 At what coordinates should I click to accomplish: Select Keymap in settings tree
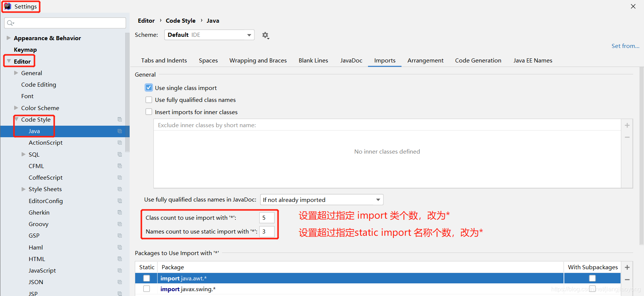coord(25,49)
